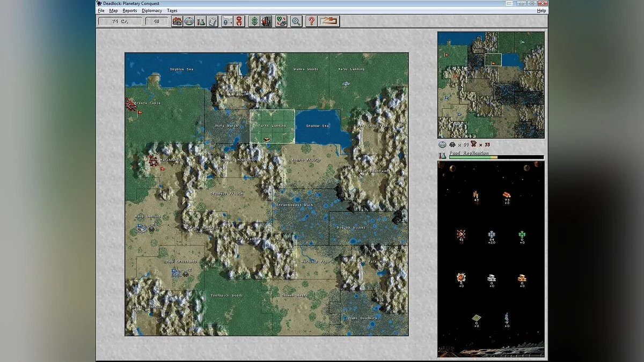Select the Skyblue Sea region

pyautogui.click(x=180, y=69)
